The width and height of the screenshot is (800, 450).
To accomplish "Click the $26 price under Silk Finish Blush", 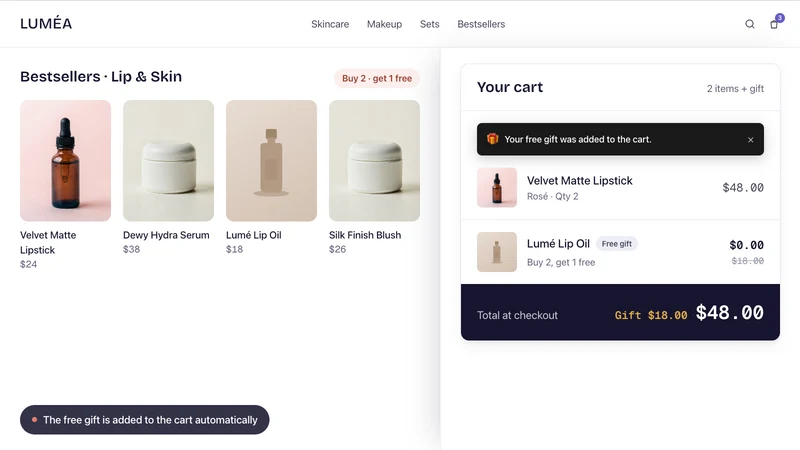I will click(337, 249).
